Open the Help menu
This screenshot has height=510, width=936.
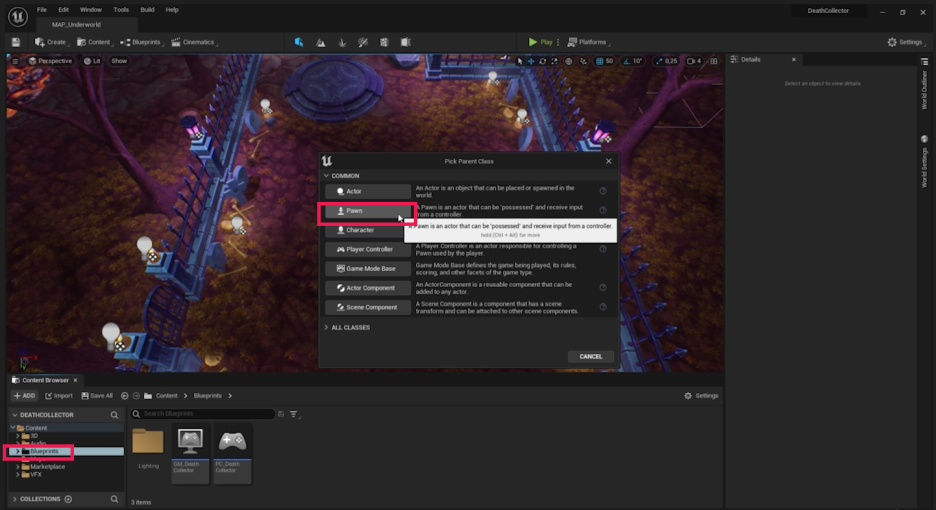point(172,10)
